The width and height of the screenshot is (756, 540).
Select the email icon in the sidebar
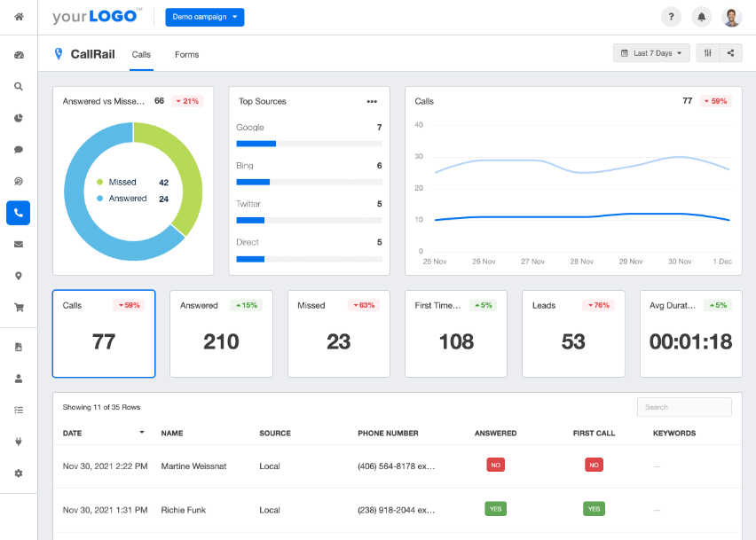point(19,244)
